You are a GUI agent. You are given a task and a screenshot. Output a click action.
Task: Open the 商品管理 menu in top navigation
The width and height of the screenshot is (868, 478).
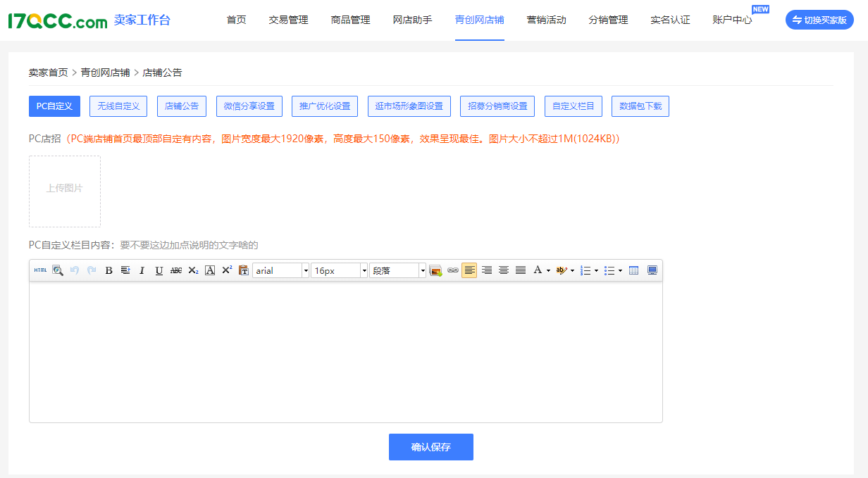350,20
